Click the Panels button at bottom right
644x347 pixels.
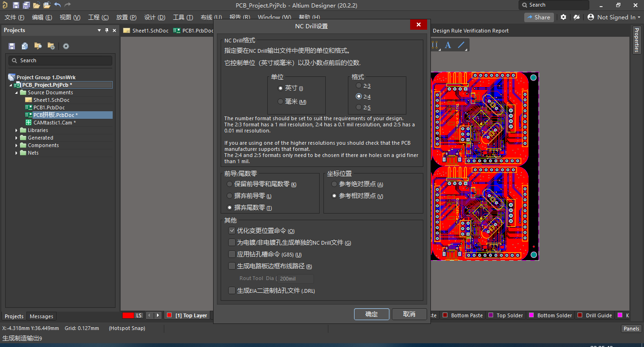(x=631, y=328)
